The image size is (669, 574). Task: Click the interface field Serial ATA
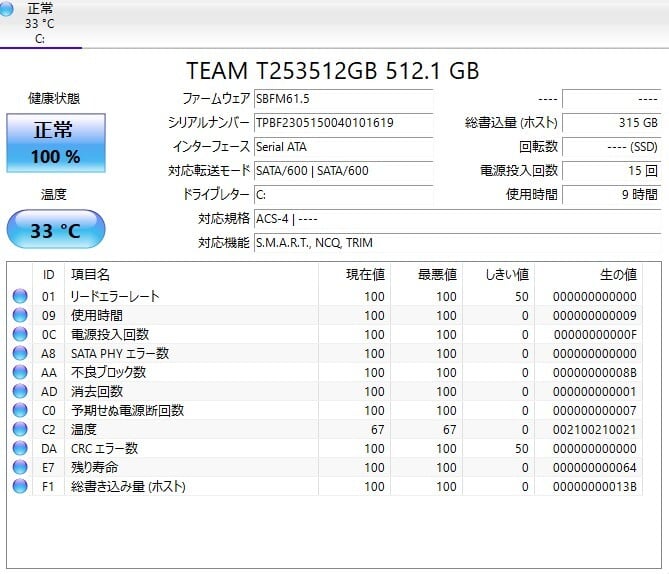pos(343,147)
